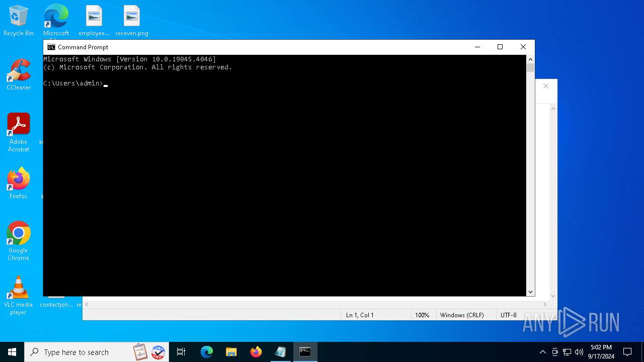644x362 pixels.
Task: Open the notification center
Action: click(627, 352)
